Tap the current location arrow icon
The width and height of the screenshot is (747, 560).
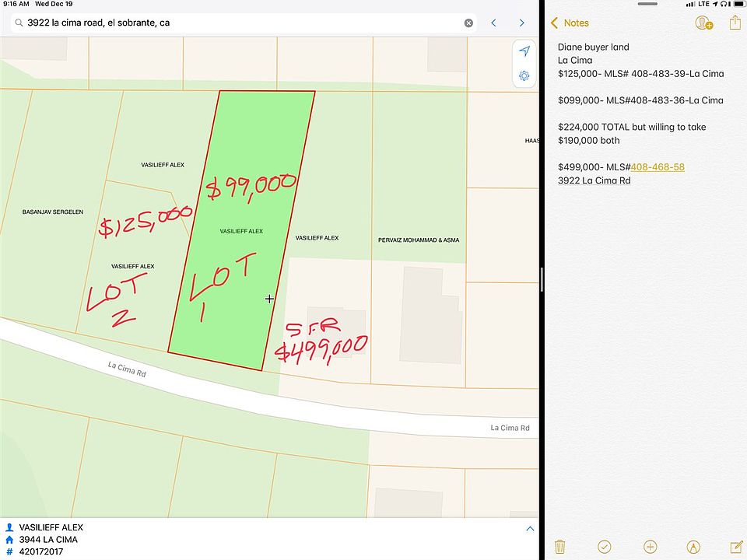pyautogui.click(x=524, y=51)
